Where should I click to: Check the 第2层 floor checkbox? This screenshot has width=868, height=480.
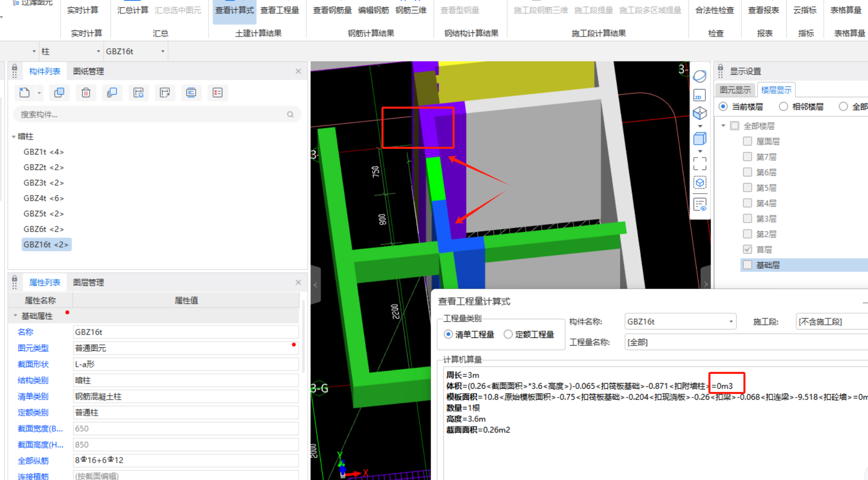pyautogui.click(x=748, y=234)
